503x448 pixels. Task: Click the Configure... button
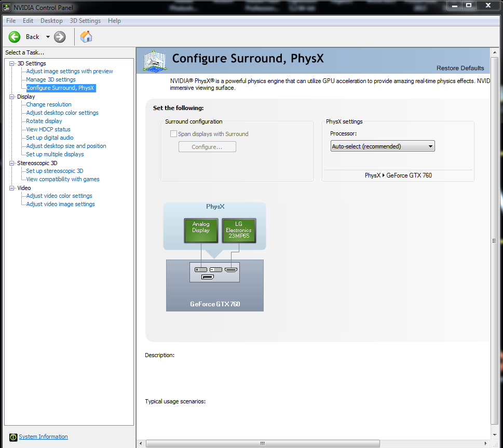207,147
